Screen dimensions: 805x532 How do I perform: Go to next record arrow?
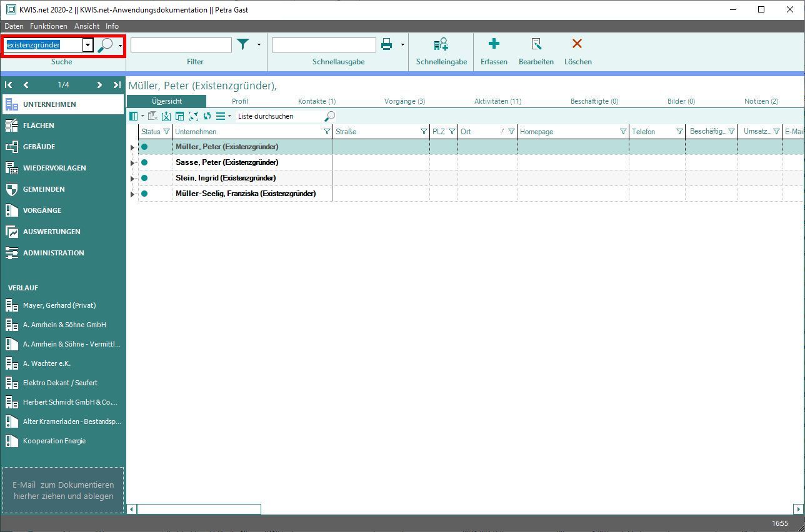tap(99, 85)
